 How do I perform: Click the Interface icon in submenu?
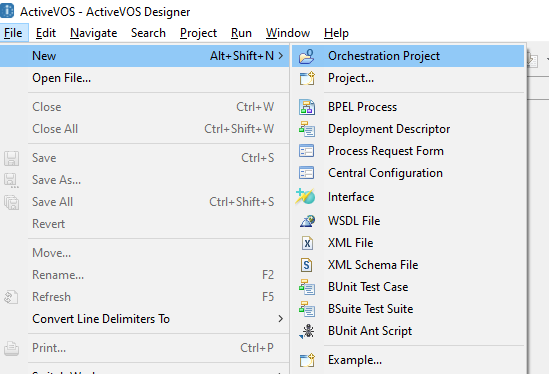tap(305, 197)
